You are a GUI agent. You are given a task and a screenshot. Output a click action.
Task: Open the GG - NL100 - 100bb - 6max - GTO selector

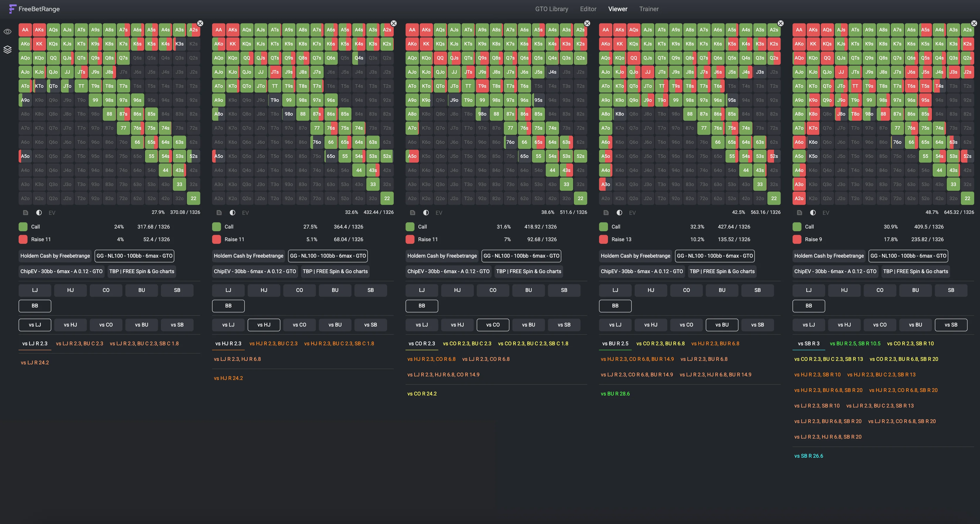coord(134,256)
